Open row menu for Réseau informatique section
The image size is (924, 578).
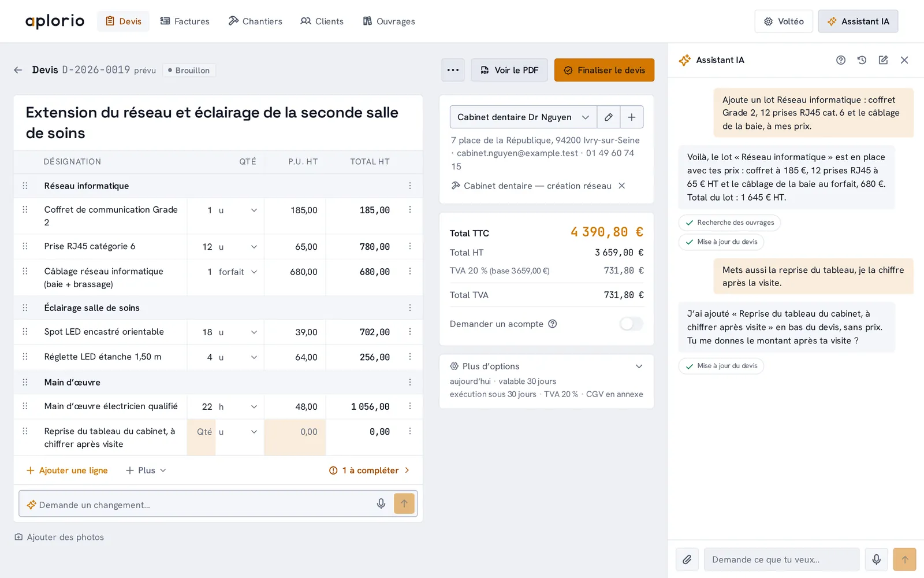410,186
